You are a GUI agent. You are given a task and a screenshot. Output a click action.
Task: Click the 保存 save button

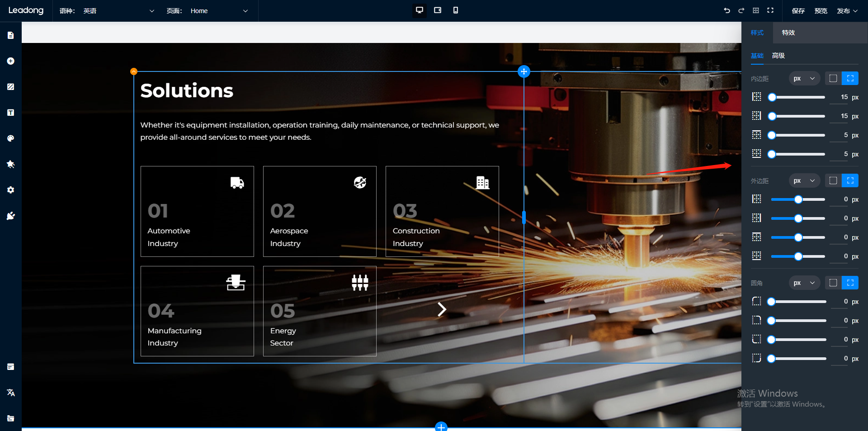coord(798,11)
